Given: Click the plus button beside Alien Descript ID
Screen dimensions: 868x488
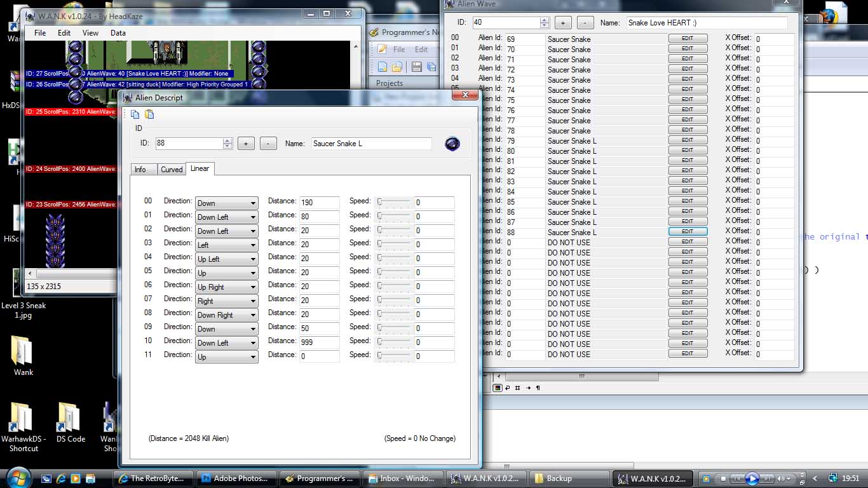Looking at the screenshot, I should 246,144.
